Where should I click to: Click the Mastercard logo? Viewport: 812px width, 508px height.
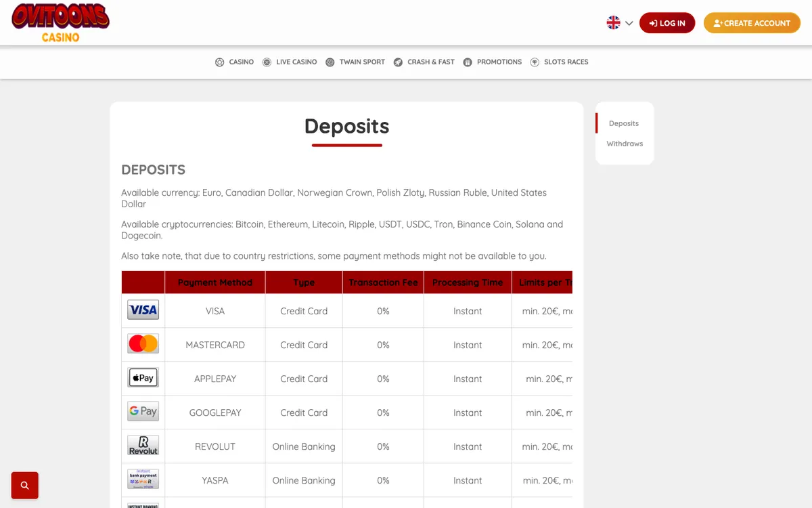click(143, 344)
